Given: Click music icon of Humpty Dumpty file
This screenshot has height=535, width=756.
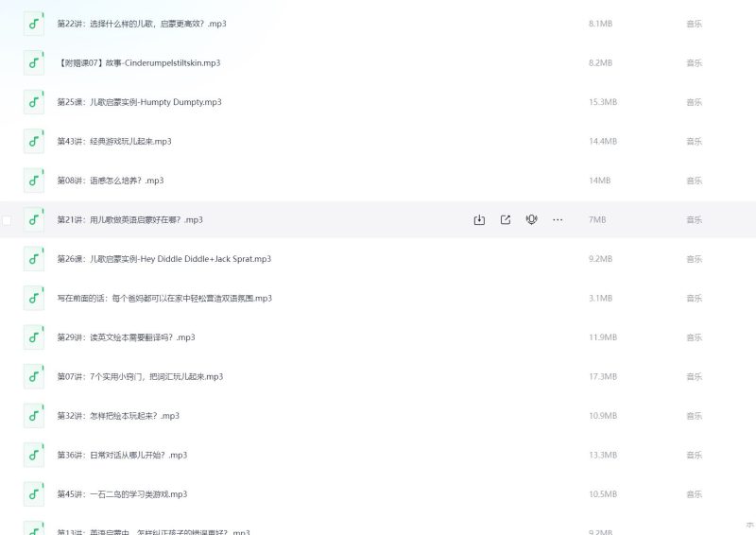Looking at the screenshot, I should tap(34, 102).
